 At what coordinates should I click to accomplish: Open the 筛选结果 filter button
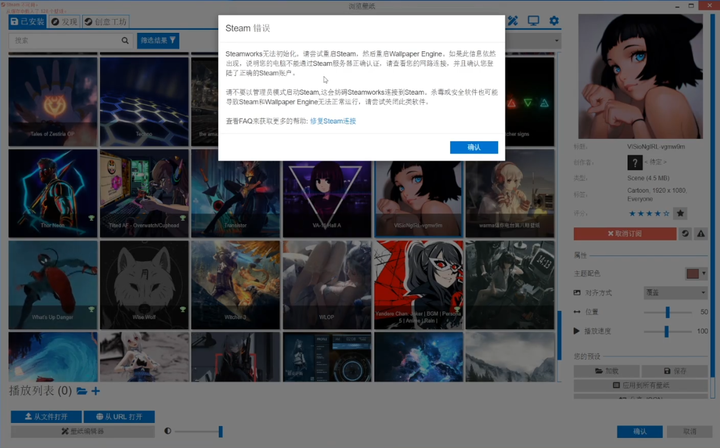point(158,40)
